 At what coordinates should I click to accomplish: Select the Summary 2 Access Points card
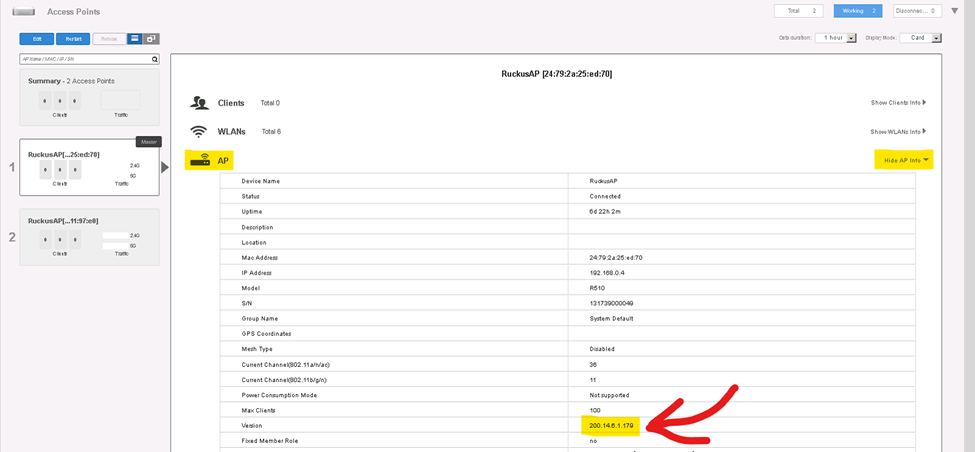pos(90,97)
